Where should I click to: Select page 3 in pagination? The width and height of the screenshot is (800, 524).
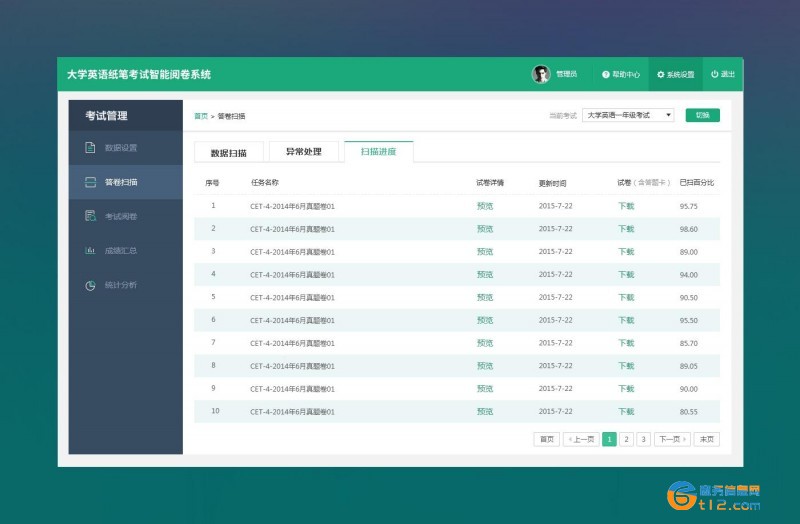pos(643,439)
